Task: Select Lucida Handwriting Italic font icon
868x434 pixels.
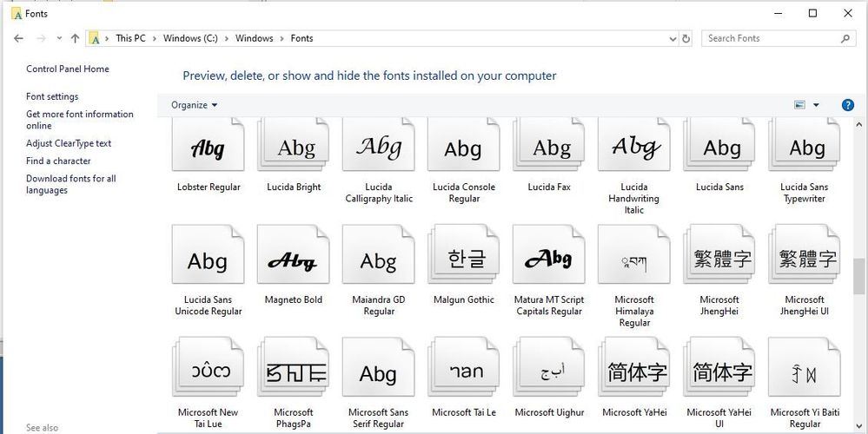Action: point(634,144)
